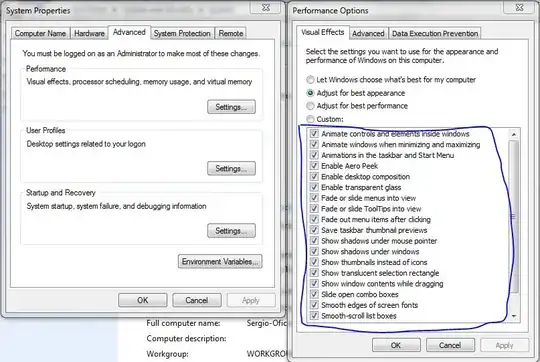Close the System Properties window
The image size is (540, 362).
(x=266, y=7)
